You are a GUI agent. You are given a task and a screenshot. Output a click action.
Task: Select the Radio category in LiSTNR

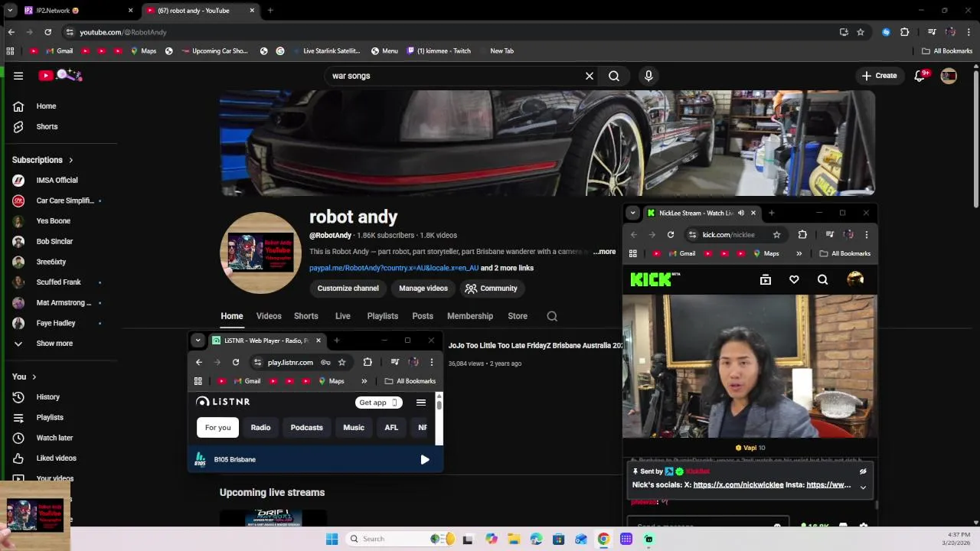click(x=260, y=428)
